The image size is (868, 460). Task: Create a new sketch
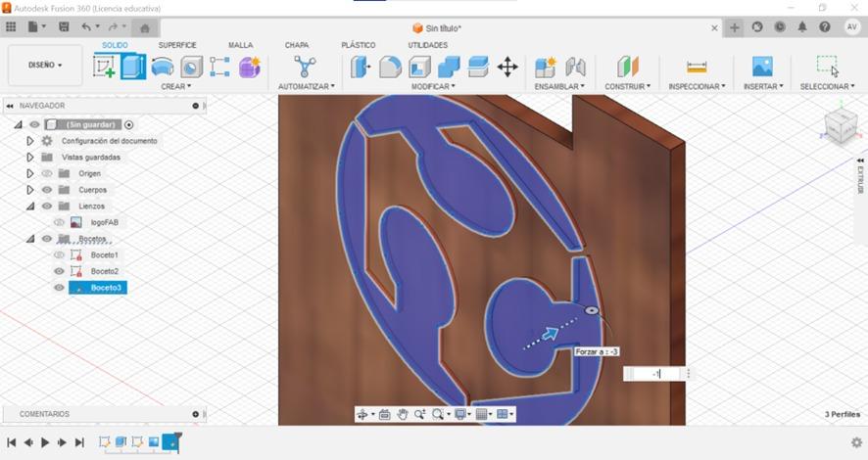click(x=104, y=67)
